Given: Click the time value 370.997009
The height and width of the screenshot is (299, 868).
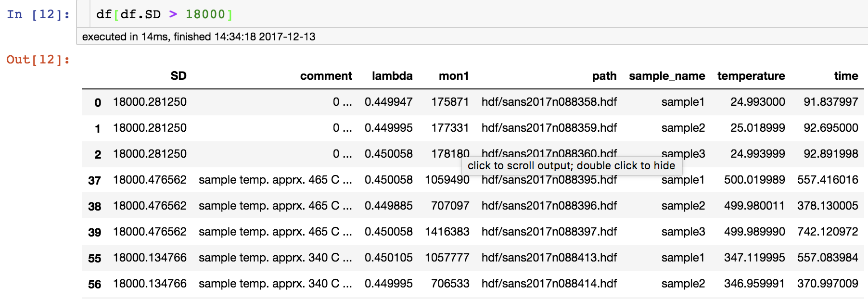Looking at the screenshot, I should coord(828,284).
